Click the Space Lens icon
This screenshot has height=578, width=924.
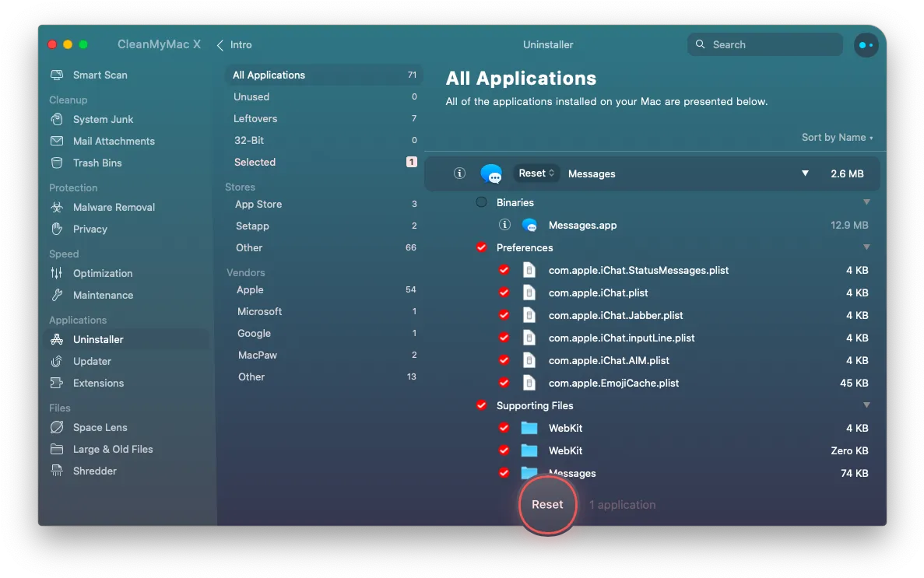point(57,427)
